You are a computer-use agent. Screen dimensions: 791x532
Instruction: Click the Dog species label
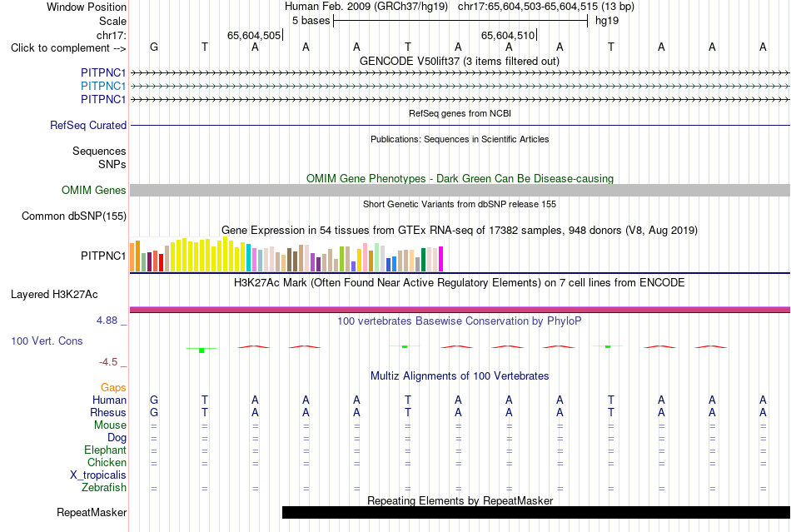(117, 438)
